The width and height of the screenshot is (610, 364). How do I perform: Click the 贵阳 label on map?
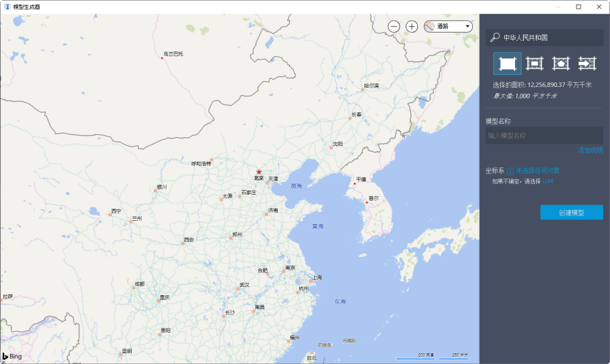[x=166, y=330]
